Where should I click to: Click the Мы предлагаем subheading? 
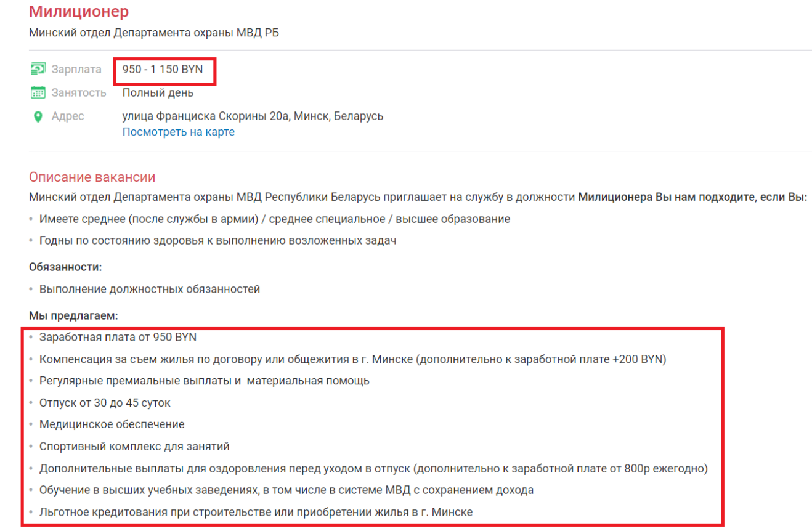click(73, 315)
